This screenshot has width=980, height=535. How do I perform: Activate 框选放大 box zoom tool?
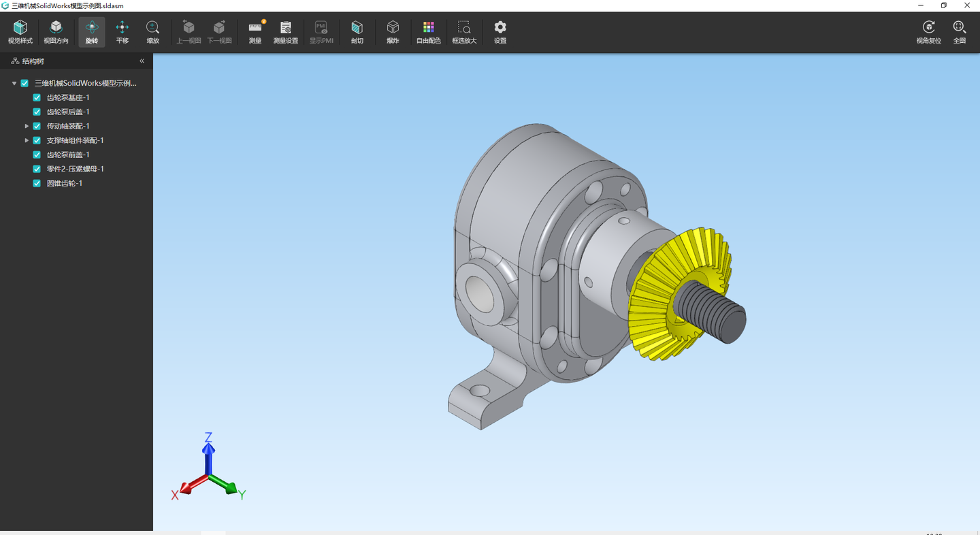coord(464,32)
